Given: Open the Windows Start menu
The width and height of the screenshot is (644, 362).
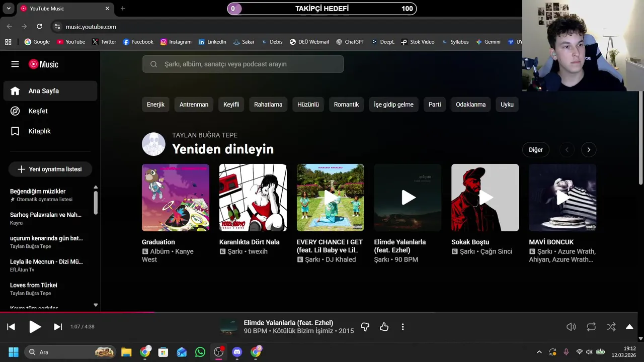Looking at the screenshot, I should (x=14, y=352).
